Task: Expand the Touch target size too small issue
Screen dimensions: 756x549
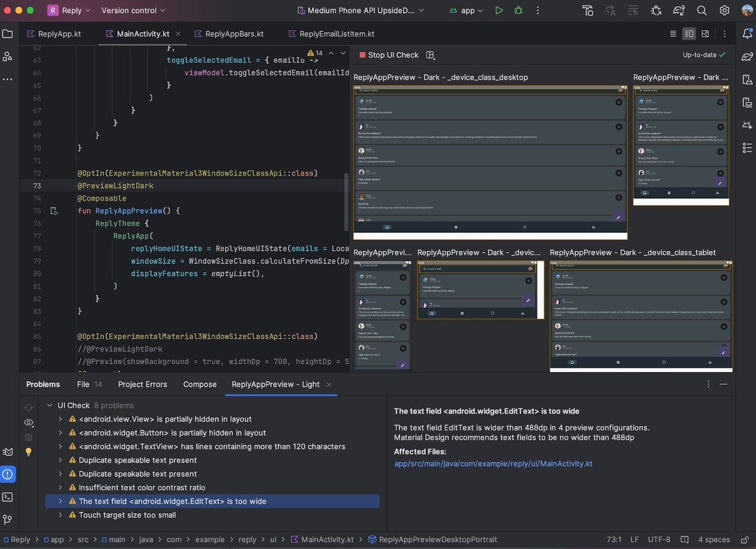Action: [60, 515]
